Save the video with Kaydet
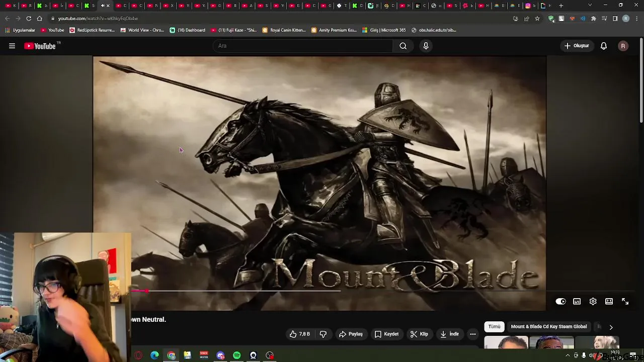The width and height of the screenshot is (644, 362). click(x=386, y=334)
